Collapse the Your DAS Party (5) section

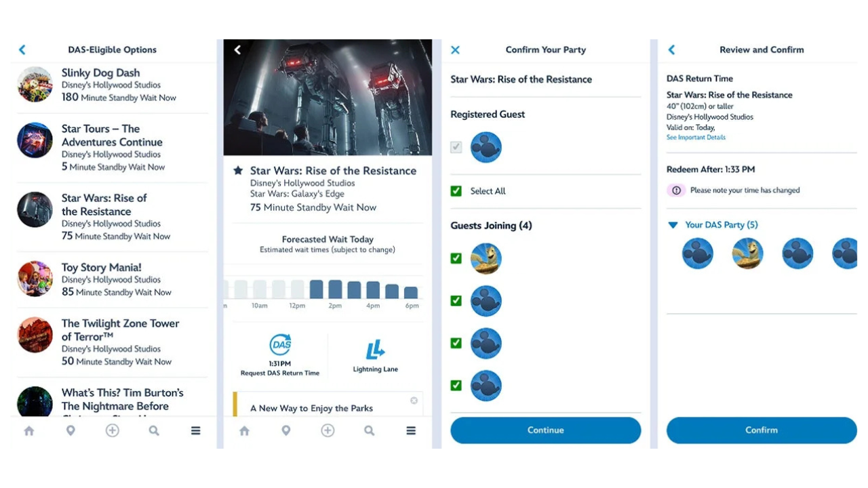tap(673, 225)
